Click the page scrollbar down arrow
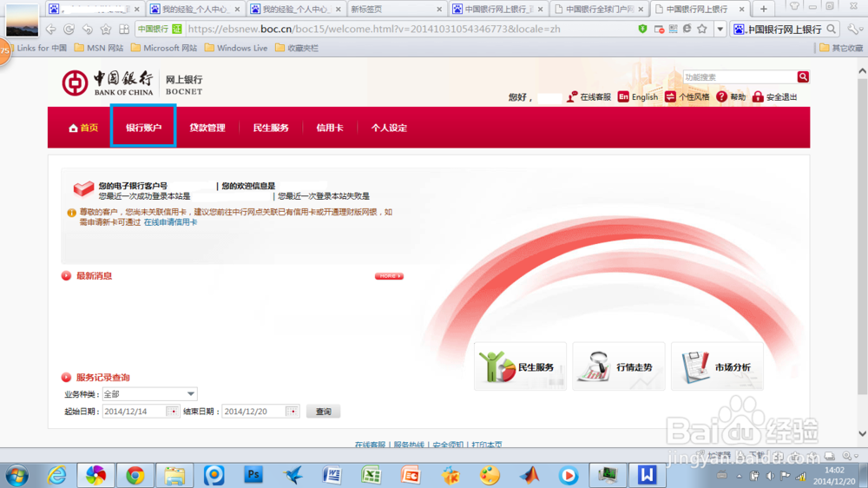This screenshot has width=868, height=488. pyautogui.click(x=863, y=433)
